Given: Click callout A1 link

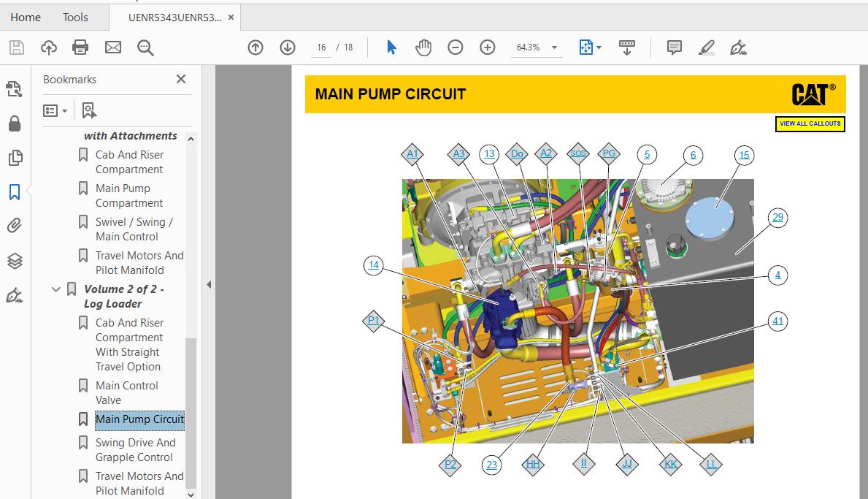Looking at the screenshot, I should coord(412,153).
